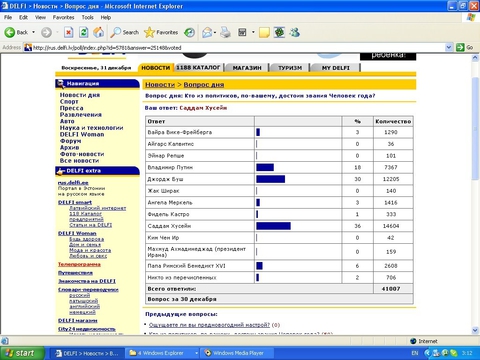Open the Архив navigation link
Image resolution: width=480 pixels, height=360 pixels.
[x=69, y=147]
